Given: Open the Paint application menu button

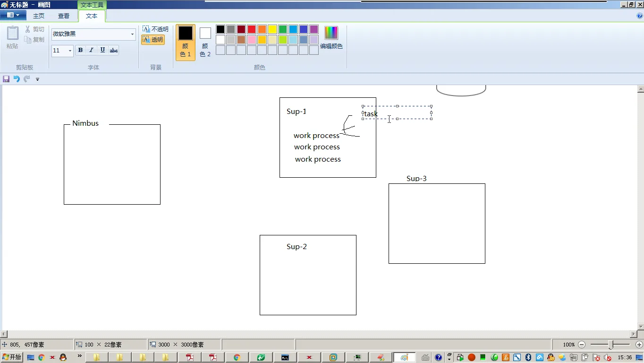Looking at the screenshot, I should [x=13, y=15].
